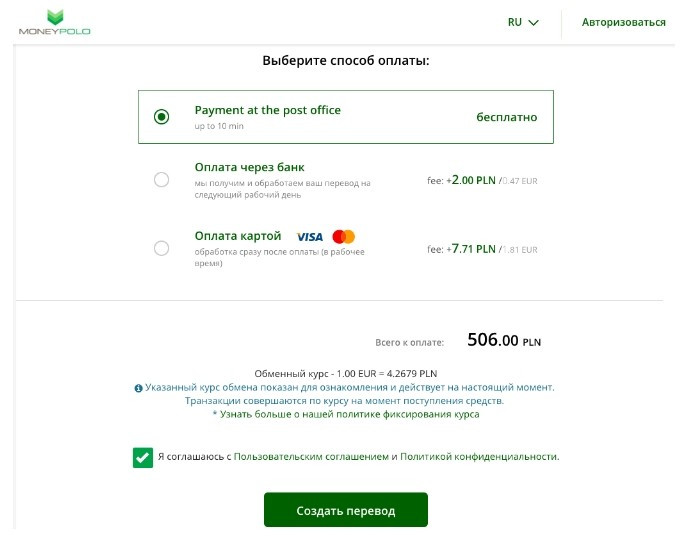Open the Политикой конфиденциальности link
The height and width of the screenshot is (540, 700).
tap(479, 457)
